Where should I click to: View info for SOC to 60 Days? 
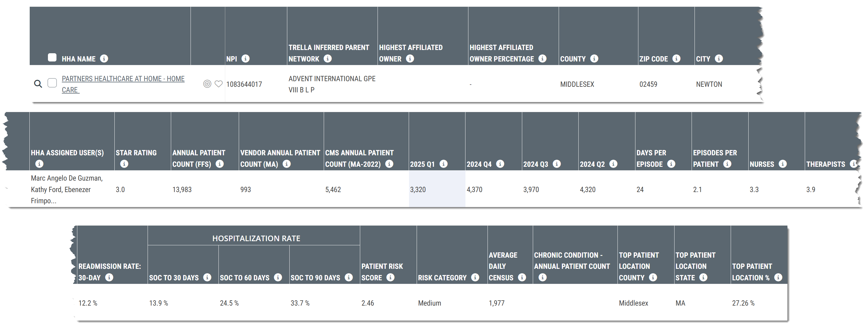[278, 277]
